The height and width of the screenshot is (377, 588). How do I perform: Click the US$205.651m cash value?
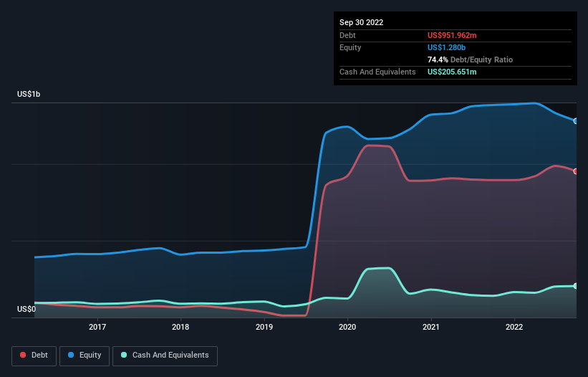pyautogui.click(x=452, y=72)
